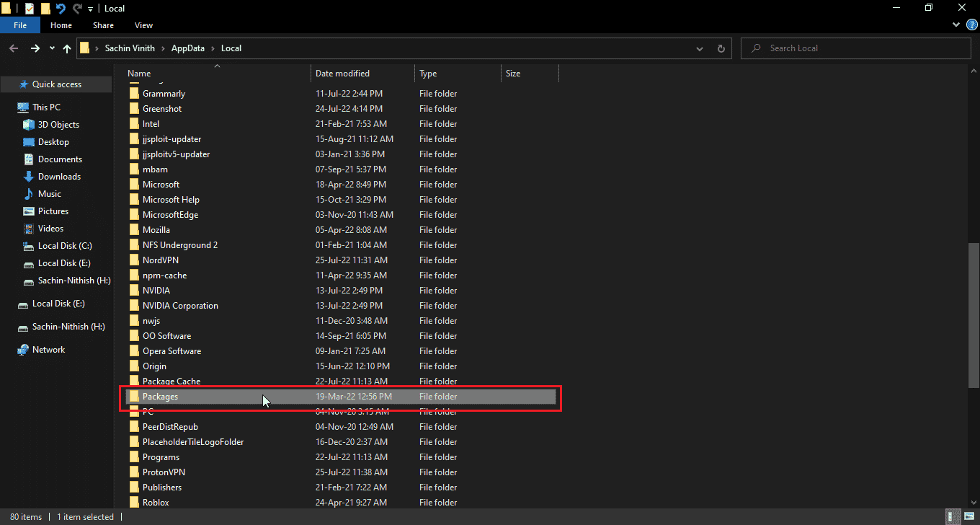Switch to Details view icon in status bar
The height and width of the screenshot is (525, 980).
click(x=954, y=517)
